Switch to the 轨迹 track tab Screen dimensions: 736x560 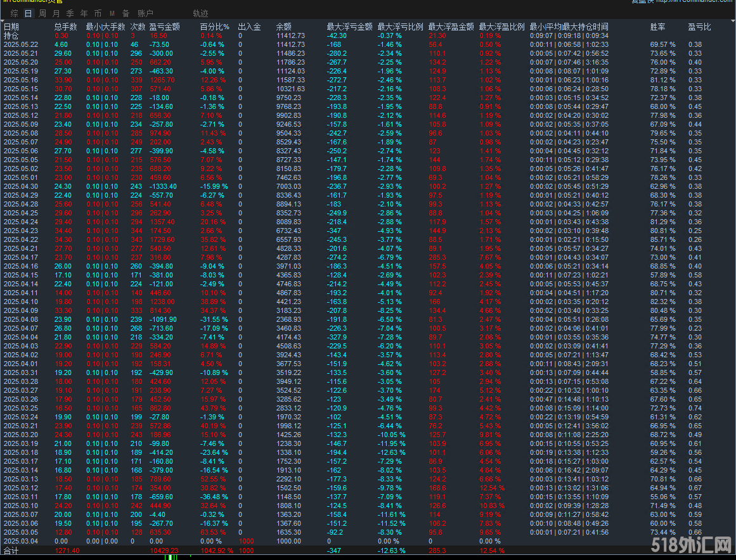[200, 13]
